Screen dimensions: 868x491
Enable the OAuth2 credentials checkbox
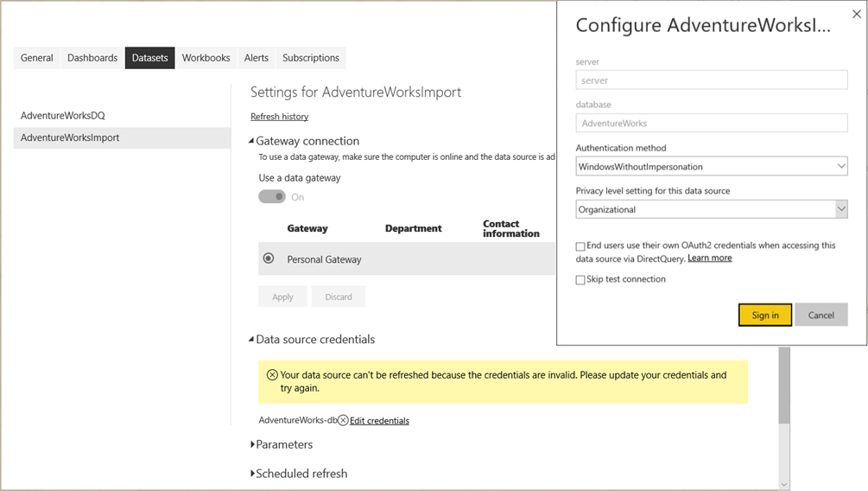pos(580,246)
